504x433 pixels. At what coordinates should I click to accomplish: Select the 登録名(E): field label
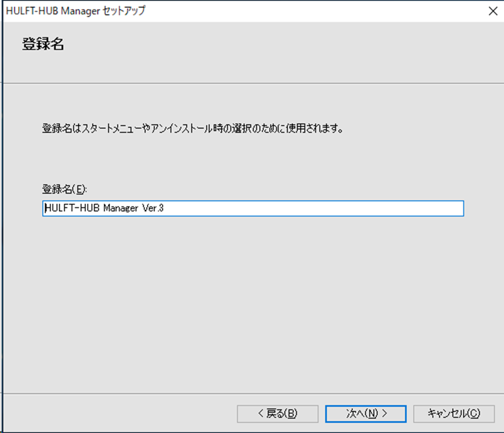coord(65,189)
